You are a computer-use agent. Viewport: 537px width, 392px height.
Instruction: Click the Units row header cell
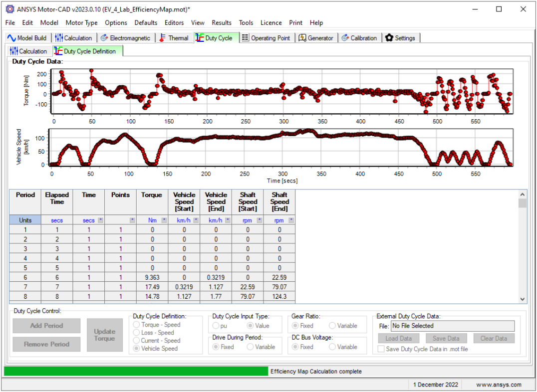(25, 220)
